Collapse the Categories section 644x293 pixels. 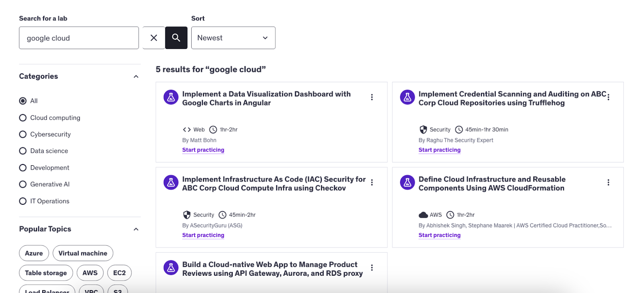tap(136, 77)
